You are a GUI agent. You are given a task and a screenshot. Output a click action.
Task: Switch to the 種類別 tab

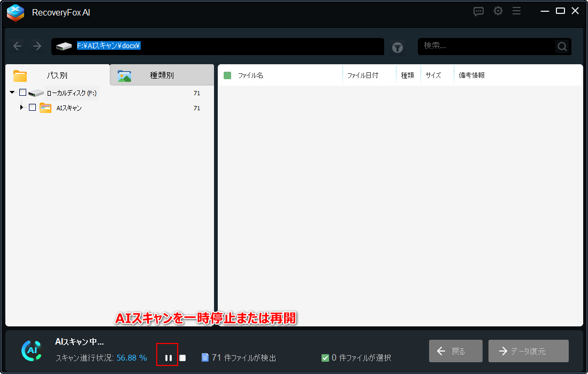pos(162,75)
